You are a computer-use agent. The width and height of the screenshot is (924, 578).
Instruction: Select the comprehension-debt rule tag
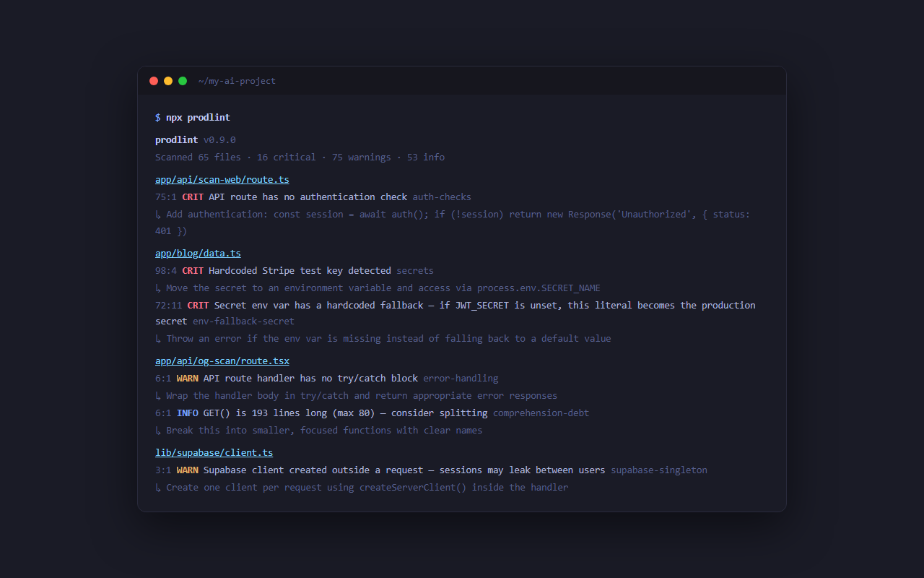541,413
